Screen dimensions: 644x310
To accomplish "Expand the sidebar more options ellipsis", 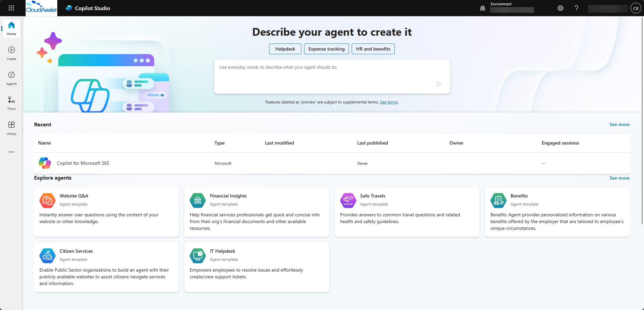I will coord(11,152).
